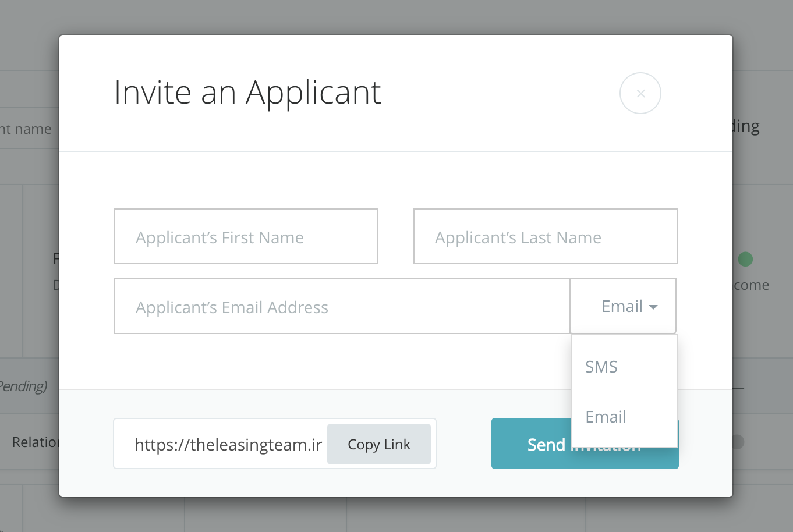Click the green status dot behind dialog

click(745, 259)
